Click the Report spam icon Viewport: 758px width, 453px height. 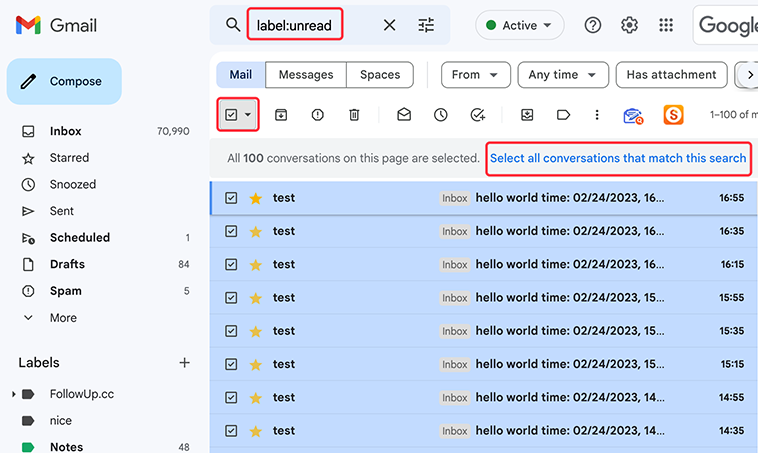pos(318,115)
